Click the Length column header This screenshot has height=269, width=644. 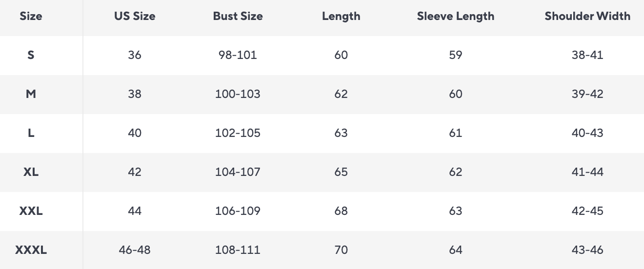341,16
